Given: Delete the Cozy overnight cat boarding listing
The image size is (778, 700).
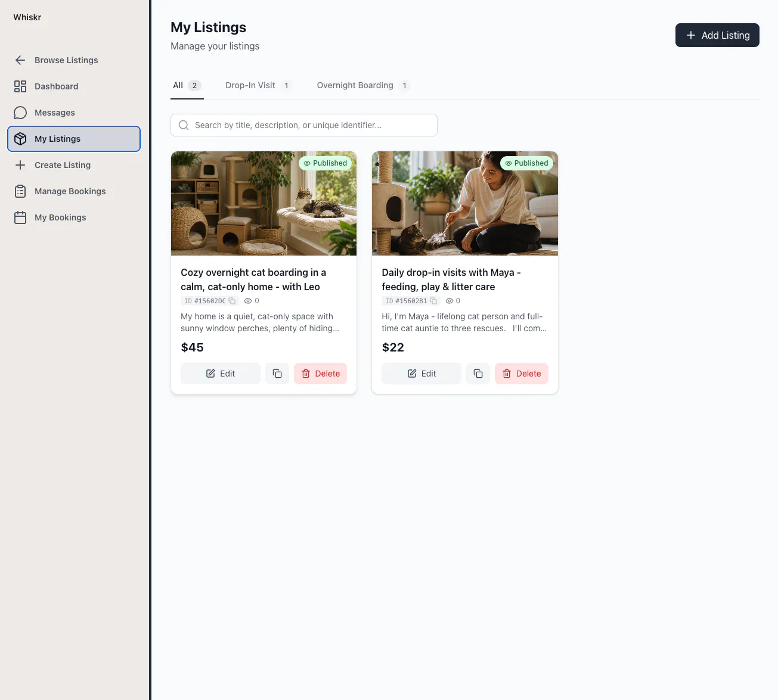Looking at the screenshot, I should (321, 374).
